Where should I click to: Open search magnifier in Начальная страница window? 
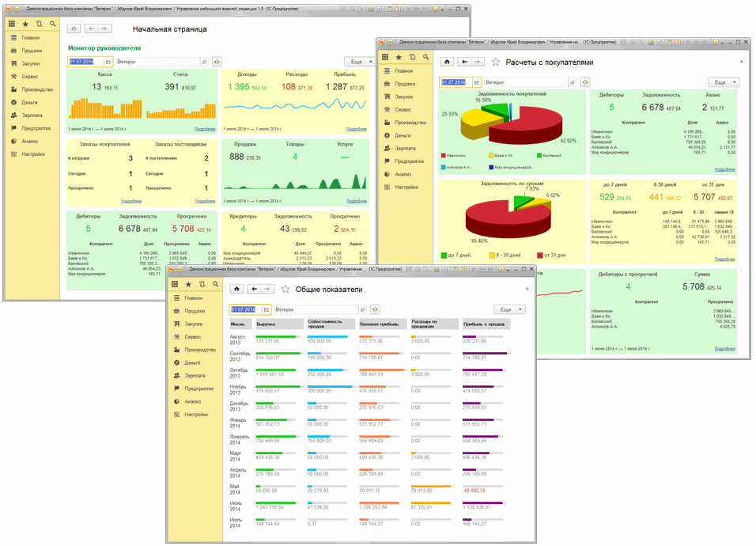(52, 24)
